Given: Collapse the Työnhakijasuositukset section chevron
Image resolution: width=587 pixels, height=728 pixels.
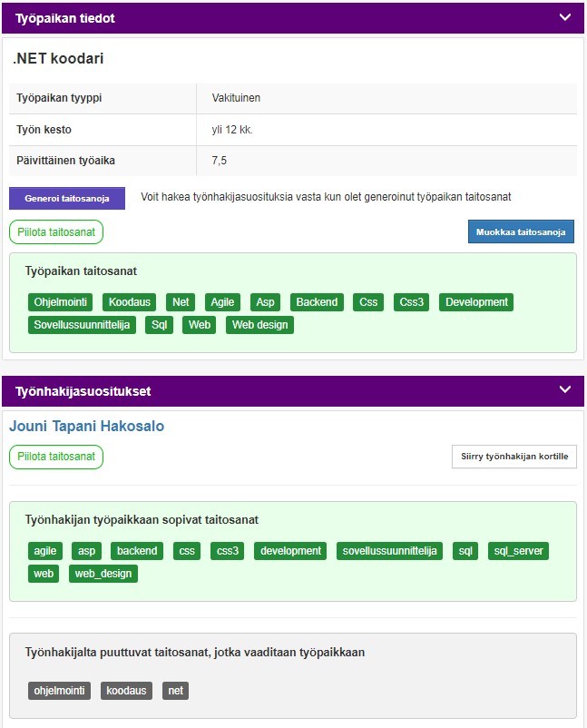Looking at the screenshot, I should [x=564, y=390].
